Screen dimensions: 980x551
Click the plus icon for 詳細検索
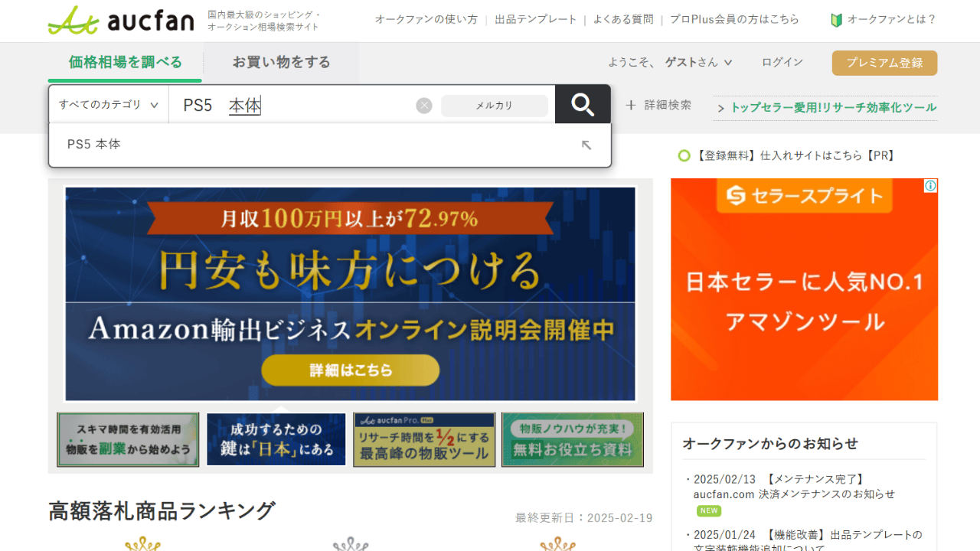pos(631,106)
